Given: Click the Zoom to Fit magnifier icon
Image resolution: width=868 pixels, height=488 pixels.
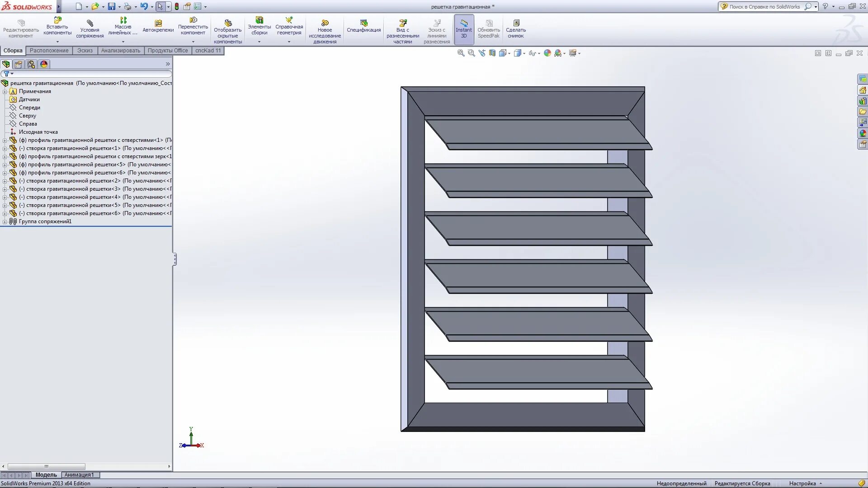Looking at the screenshot, I should tap(461, 53).
